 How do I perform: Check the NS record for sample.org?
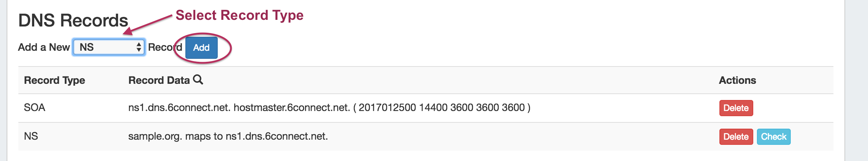tap(773, 137)
